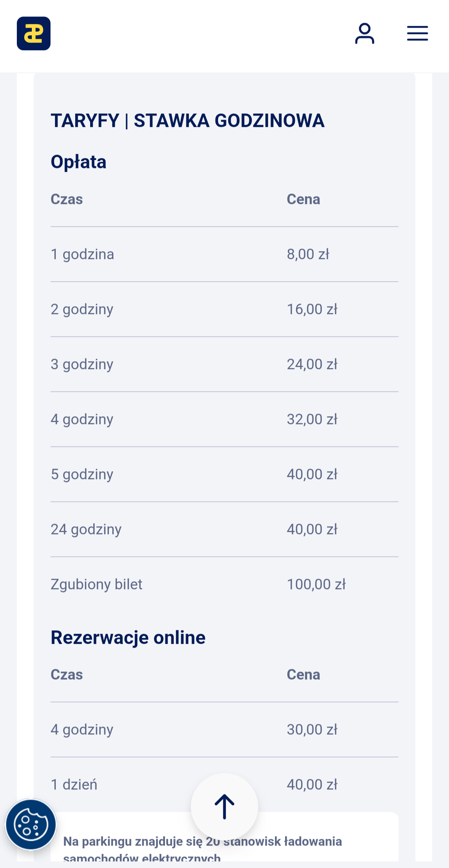Tap the electric car charging stations notice
Image resolution: width=449 pixels, height=868 pixels.
[x=299, y=842]
